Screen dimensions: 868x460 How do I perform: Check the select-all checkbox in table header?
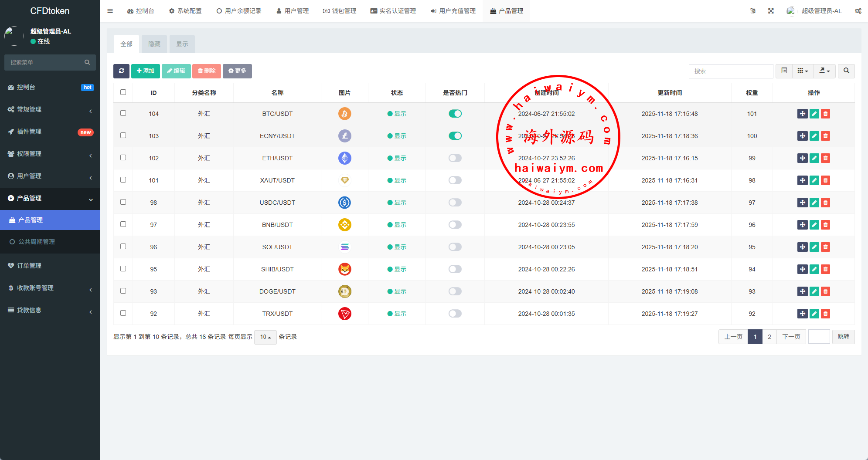(x=123, y=92)
